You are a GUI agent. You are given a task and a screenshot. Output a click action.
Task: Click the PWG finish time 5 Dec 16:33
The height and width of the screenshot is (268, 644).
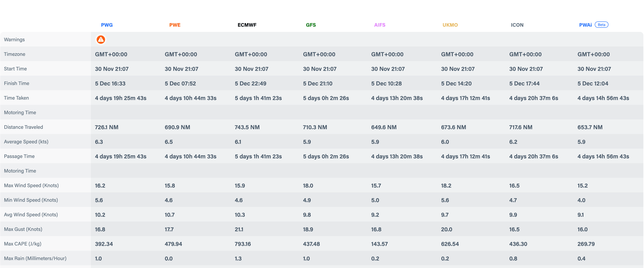tap(110, 83)
